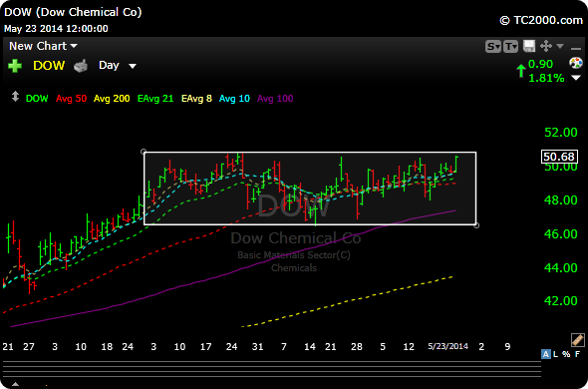Open the chart color palette icon

click(x=575, y=63)
